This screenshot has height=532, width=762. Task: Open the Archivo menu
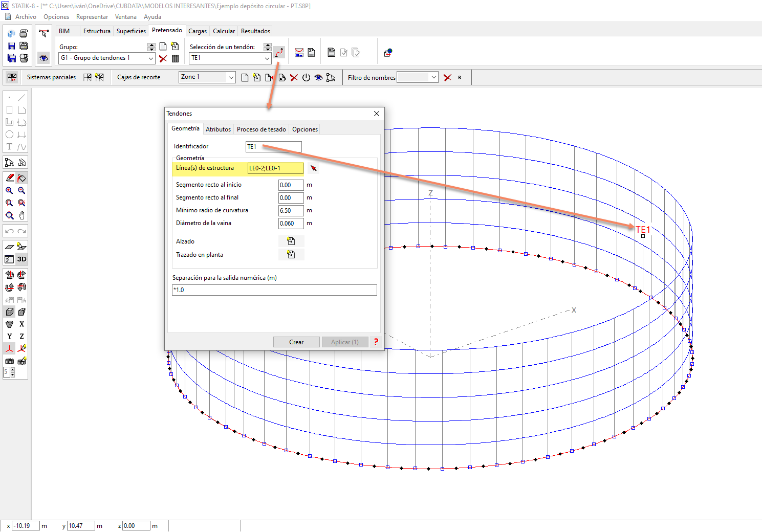coord(26,17)
